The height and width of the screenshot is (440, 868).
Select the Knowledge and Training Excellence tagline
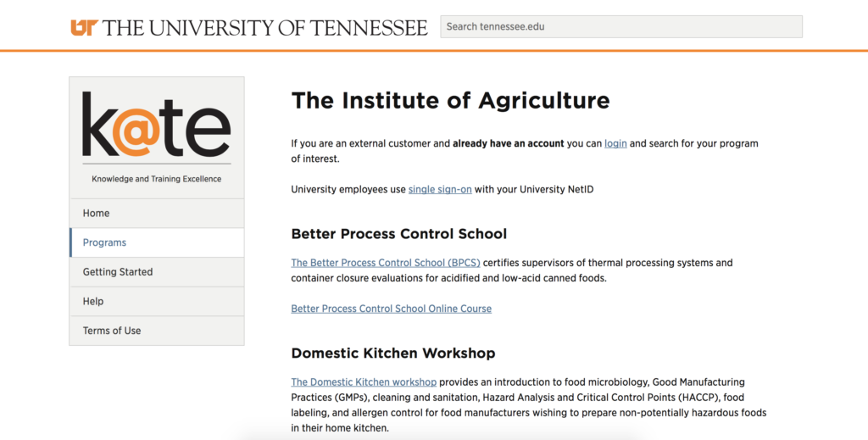[x=157, y=179]
